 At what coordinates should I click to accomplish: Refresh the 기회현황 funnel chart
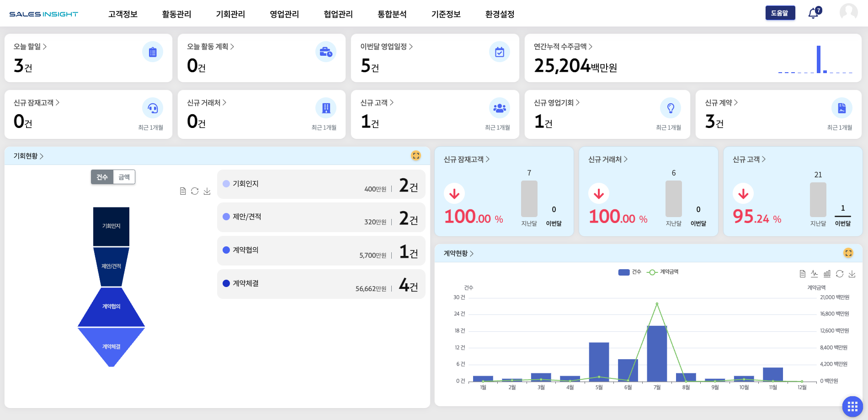pyautogui.click(x=195, y=191)
